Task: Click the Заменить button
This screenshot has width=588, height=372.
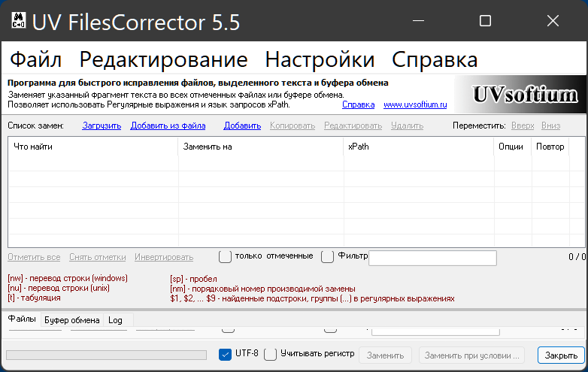Action: coord(385,355)
